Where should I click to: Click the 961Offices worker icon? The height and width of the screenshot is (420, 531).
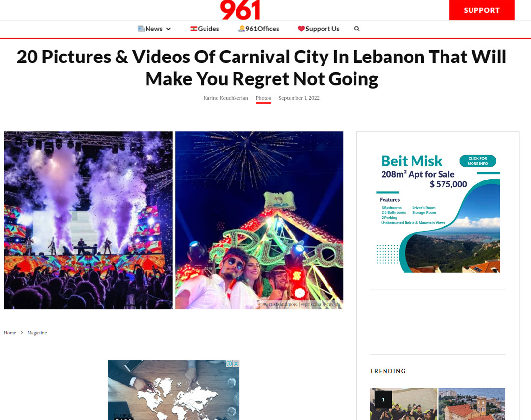[x=241, y=29]
